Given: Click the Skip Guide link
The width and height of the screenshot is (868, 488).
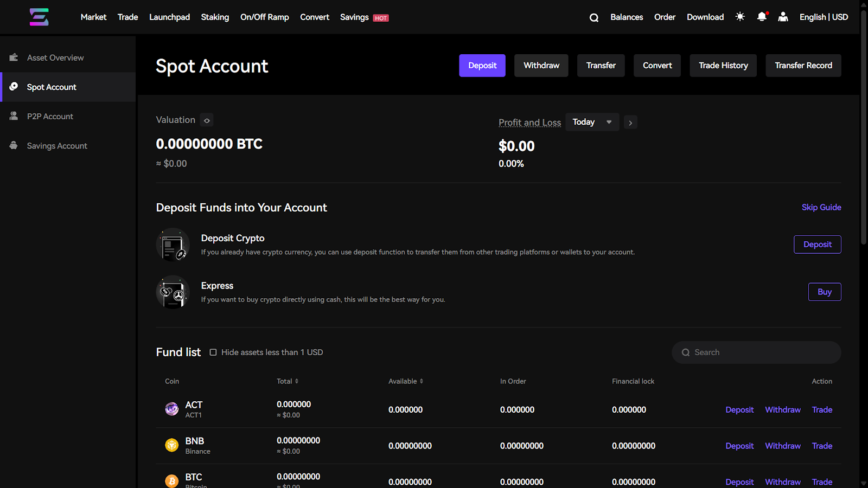Looking at the screenshot, I should (821, 207).
